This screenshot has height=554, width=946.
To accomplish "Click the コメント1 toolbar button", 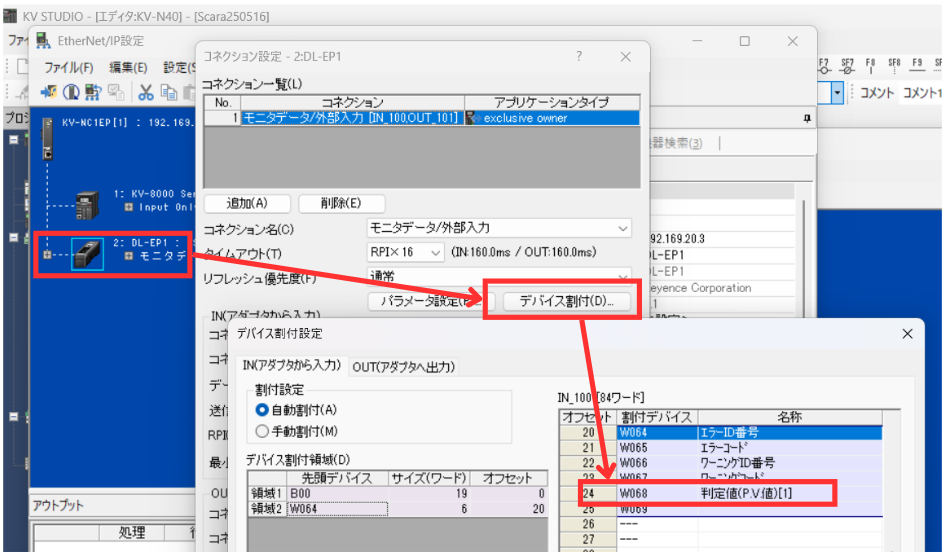I will click(921, 93).
